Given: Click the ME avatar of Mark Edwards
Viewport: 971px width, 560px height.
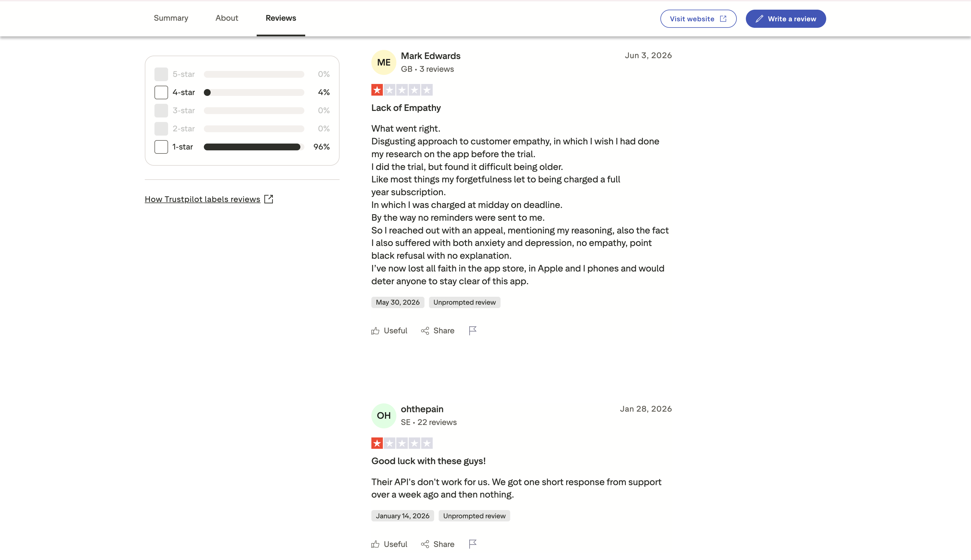Looking at the screenshot, I should pyautogui.click(x=384, y=62).
